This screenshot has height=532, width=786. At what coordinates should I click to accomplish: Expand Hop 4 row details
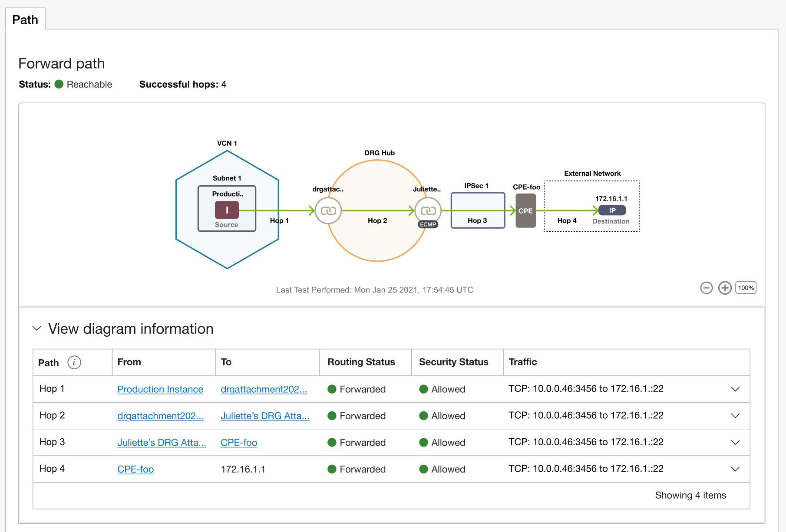[735, 469]
